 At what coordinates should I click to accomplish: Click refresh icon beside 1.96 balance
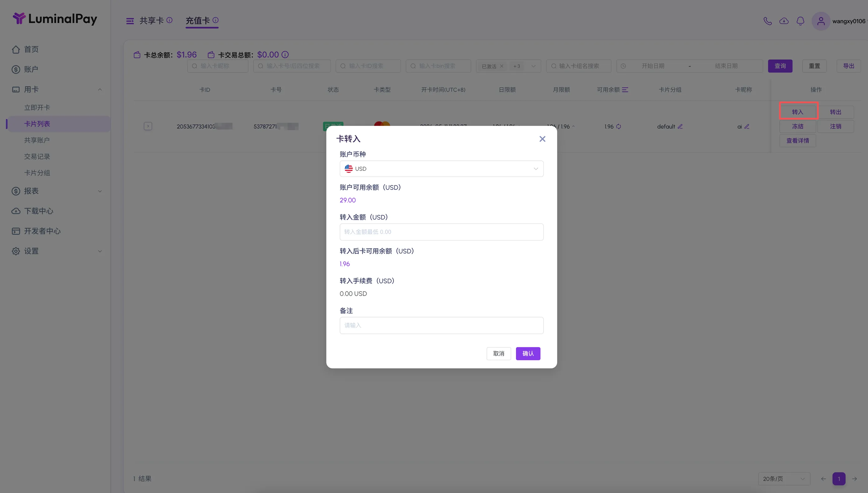(x=619, y=127)
